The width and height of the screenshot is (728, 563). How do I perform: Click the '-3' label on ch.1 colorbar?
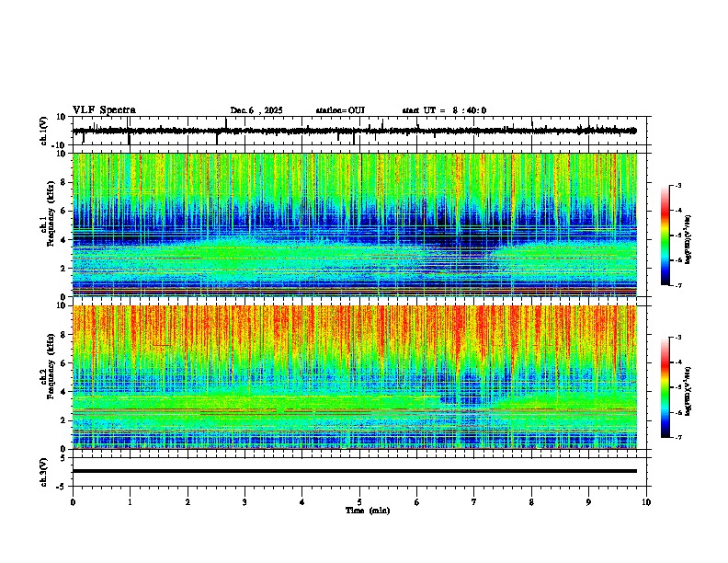coord(677,186)
